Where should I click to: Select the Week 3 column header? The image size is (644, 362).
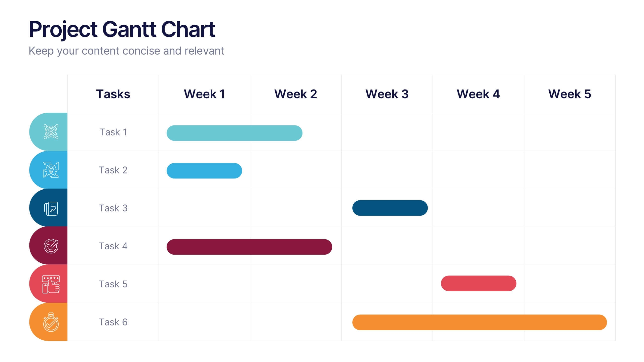(x=387, y=94)
